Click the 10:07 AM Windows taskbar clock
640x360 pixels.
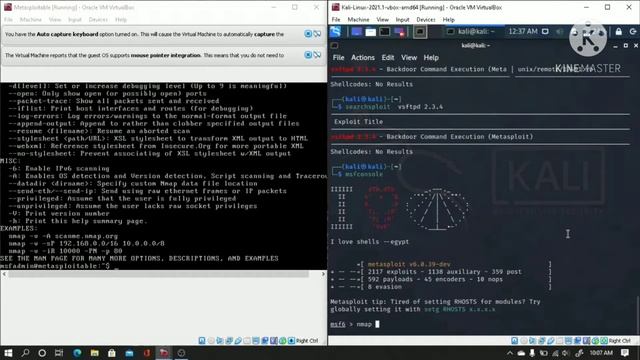(x=601, y=353)
